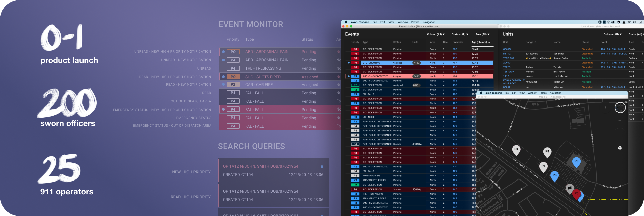The height and width of the screenshot is (216, 644).
Task: Open unit link KONCAOCAOMAUX ANHLACAY
Action: click(514, 82)
